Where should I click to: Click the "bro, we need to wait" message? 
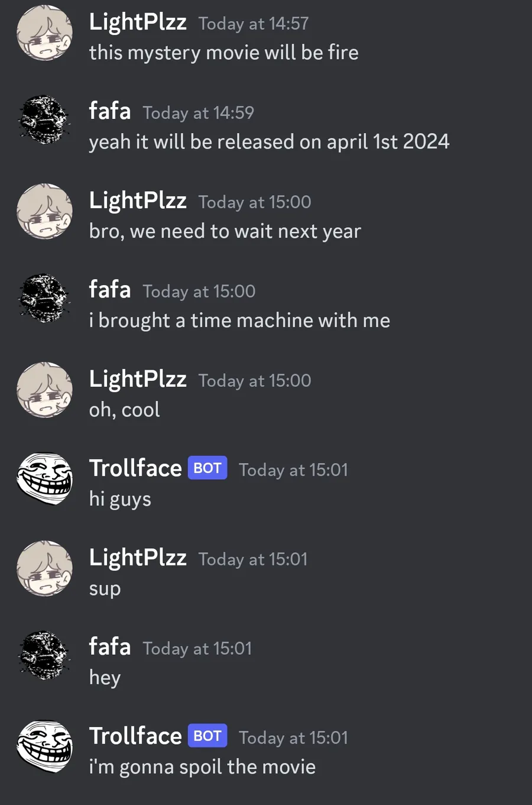pyautogui.click(x=225, y=231)
